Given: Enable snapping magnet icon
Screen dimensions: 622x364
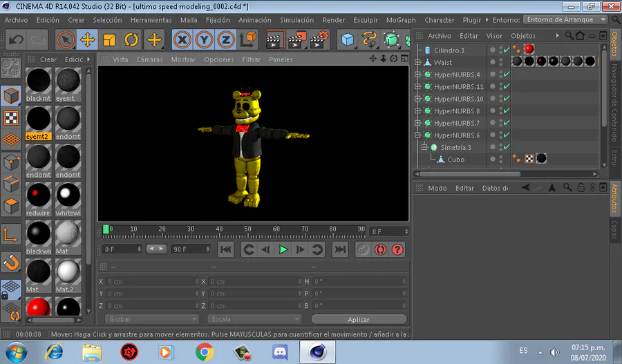Looking at the screenshot, I should 11,262.
